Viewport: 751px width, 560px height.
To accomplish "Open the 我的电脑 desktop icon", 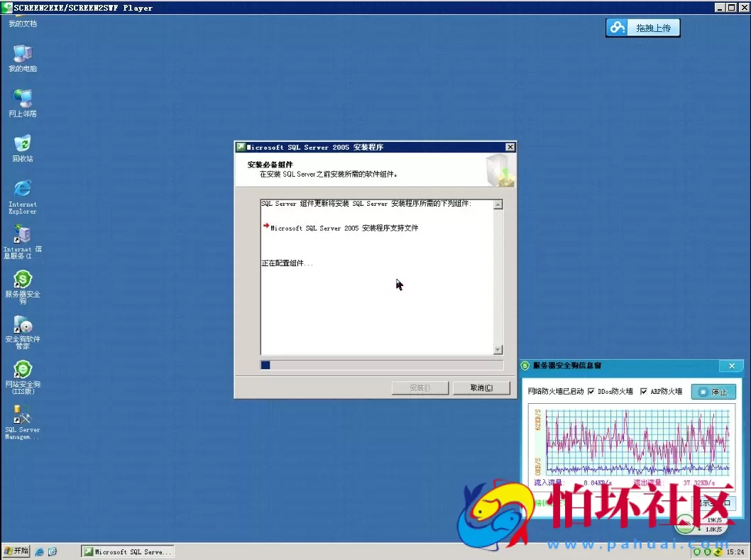I will tap(23, 55).
